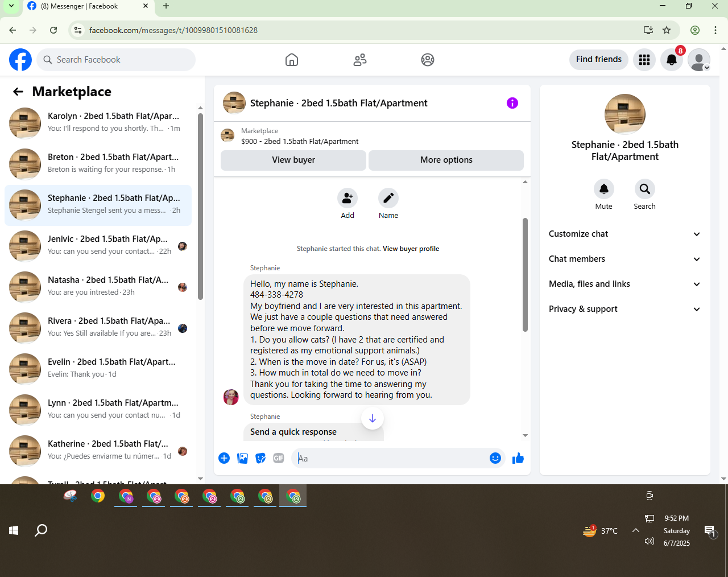The image size is (728, 577).
Task: Open the install app icon in address bar
Action: point(648,30)
